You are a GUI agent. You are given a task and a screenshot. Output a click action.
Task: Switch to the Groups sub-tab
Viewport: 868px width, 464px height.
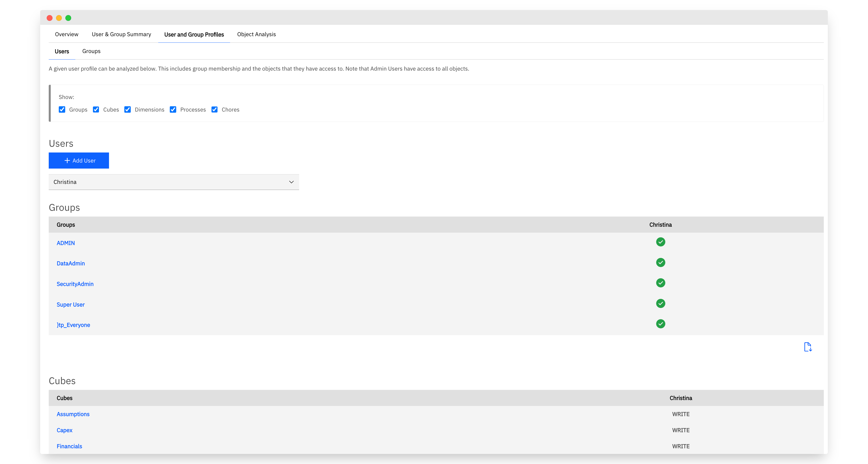click(91, 51)
